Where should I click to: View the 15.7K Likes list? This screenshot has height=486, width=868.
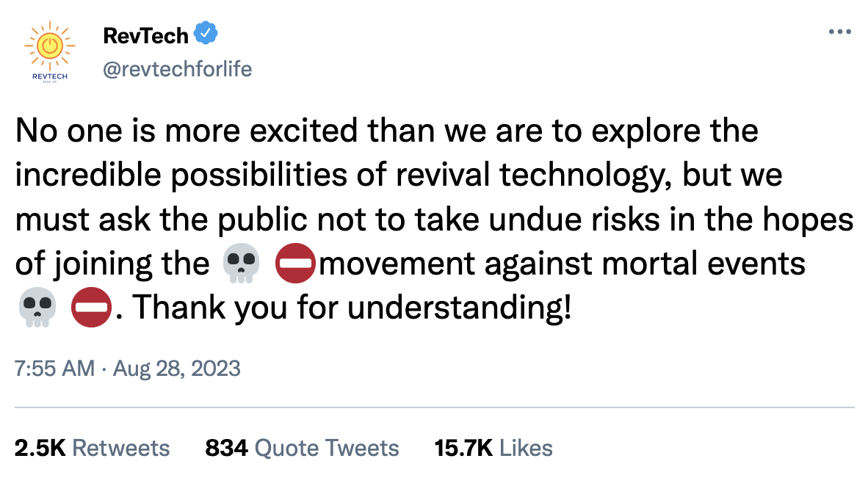click(493, 448)
